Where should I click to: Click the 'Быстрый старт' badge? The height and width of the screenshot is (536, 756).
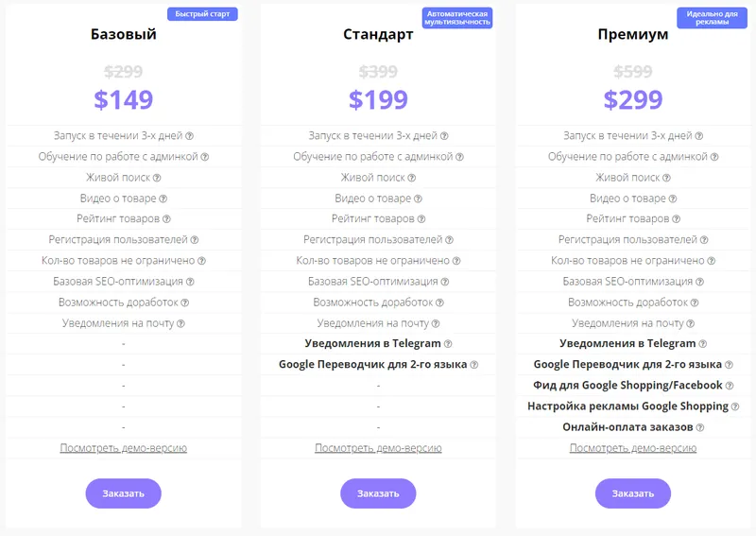[202, 14]
